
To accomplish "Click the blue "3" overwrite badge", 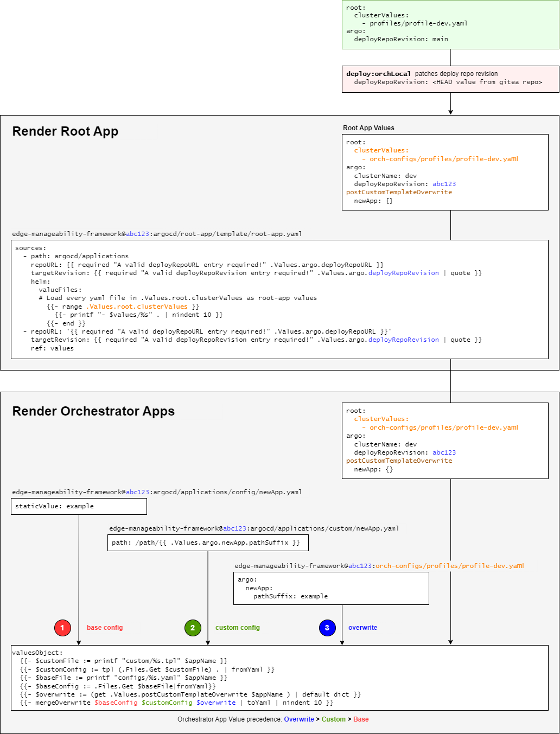I will click(x=327, y=628).
